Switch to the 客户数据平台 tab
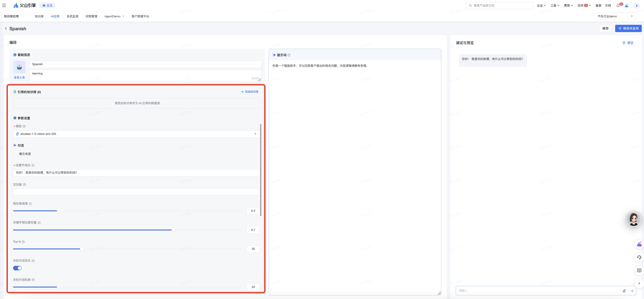The image size is (644, 299). click(140, 16)
